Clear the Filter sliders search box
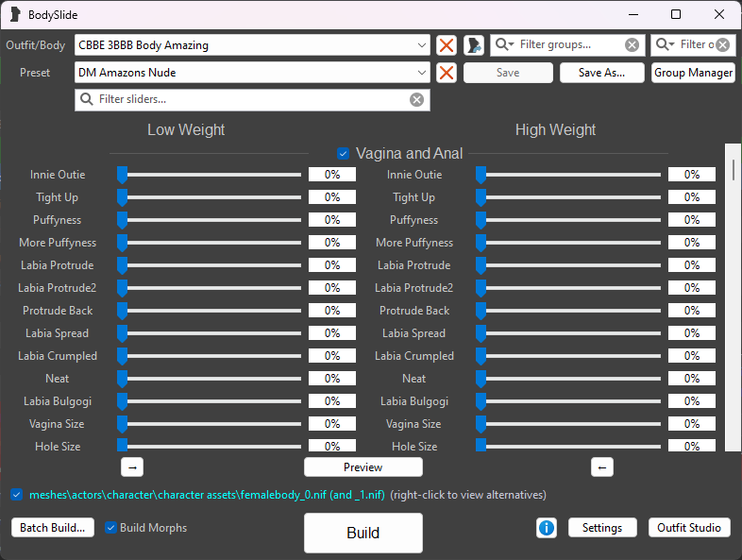Screen dimensions: 742x560 [416, 100]
